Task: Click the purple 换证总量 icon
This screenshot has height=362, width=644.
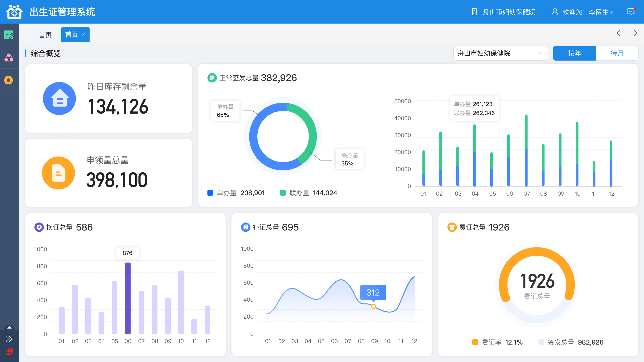Action: tap(39, 227)
